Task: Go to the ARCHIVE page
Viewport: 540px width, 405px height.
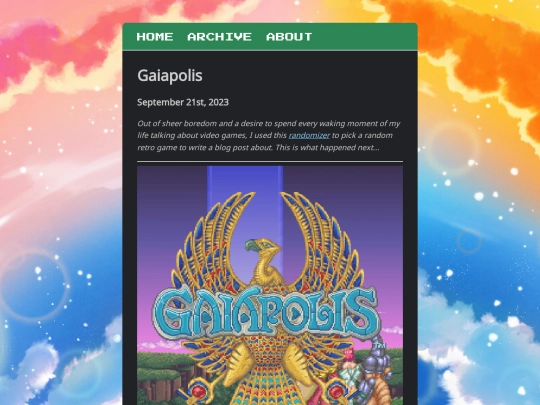Action: (219, 37)
